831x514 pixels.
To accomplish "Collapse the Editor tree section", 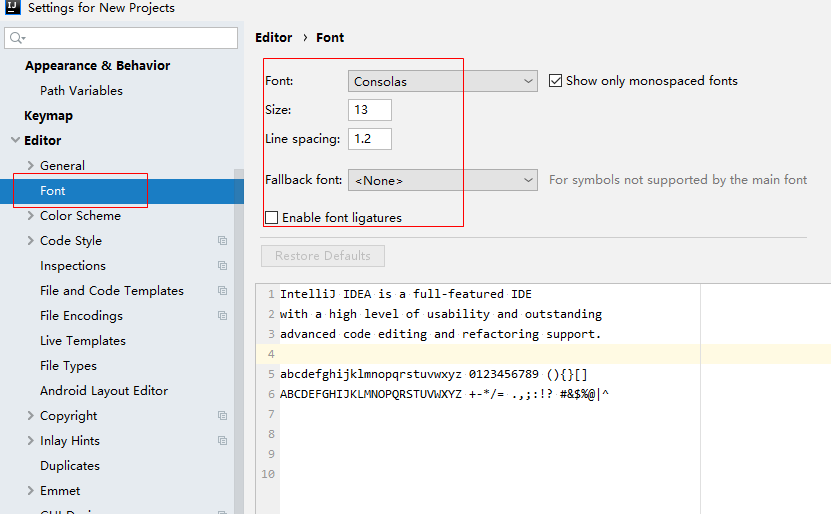I will tap(15, 141).
